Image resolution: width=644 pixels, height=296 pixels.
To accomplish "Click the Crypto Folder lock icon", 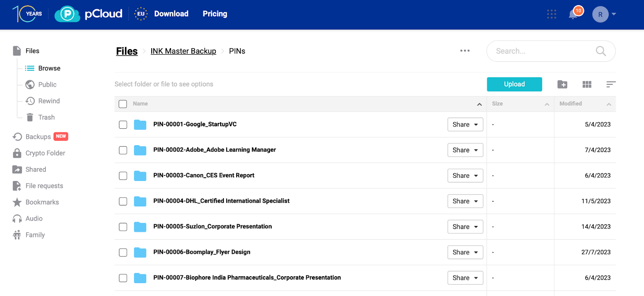I will click(x=17, y=153).
